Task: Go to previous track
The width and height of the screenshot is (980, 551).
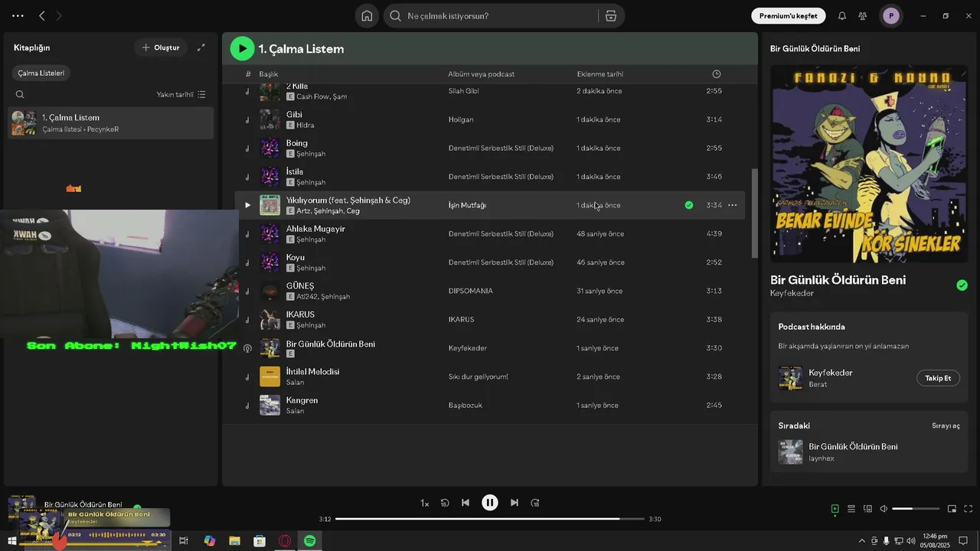Action: point(465,503)
